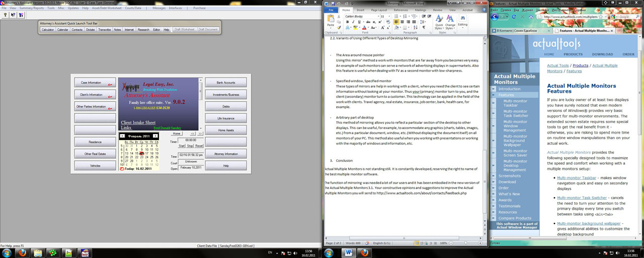Open the bullets list dropdown arrow
644x258 pixels.
click(400, 16)
